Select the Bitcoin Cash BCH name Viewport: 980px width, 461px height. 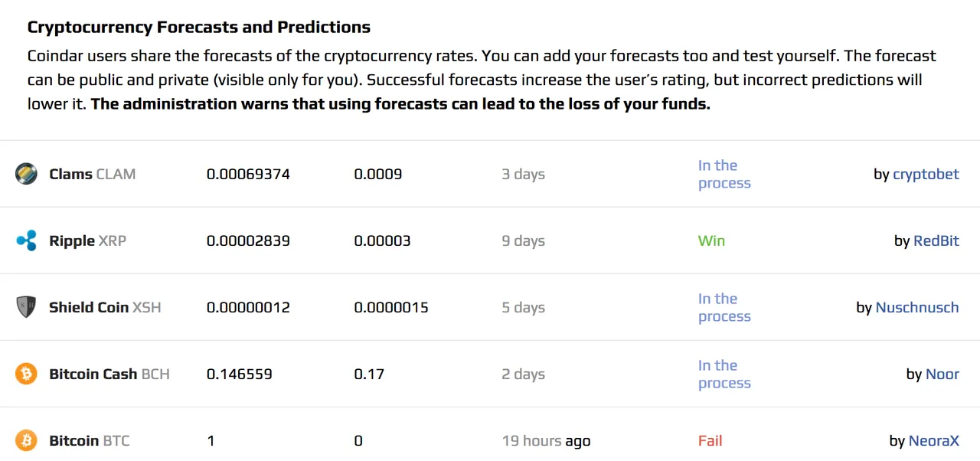pos(109,374)
